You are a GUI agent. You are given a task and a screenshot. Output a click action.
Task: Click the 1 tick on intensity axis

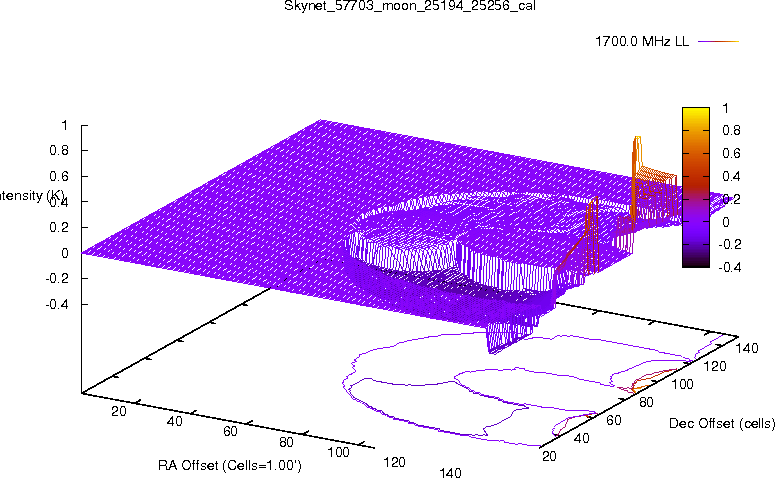coord(64,126)
